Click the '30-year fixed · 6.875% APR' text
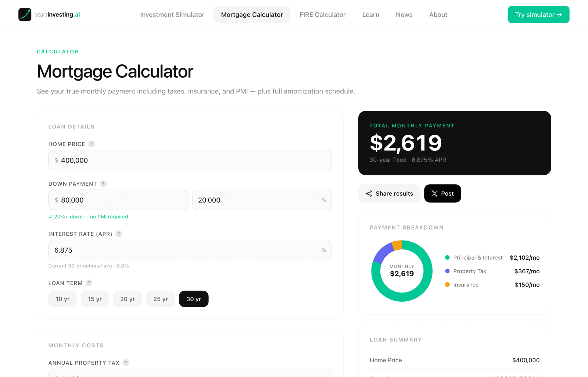This screenshot has width=588, height=377. click(408, 160)
